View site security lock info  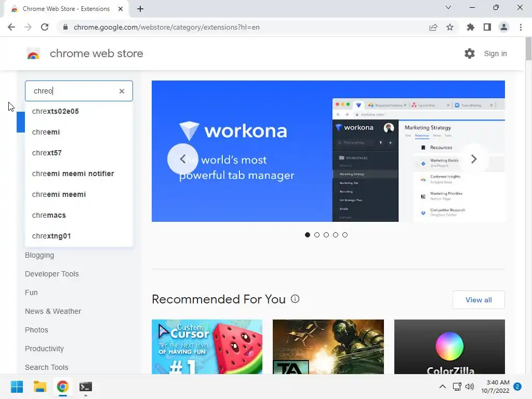pos(65,27)
